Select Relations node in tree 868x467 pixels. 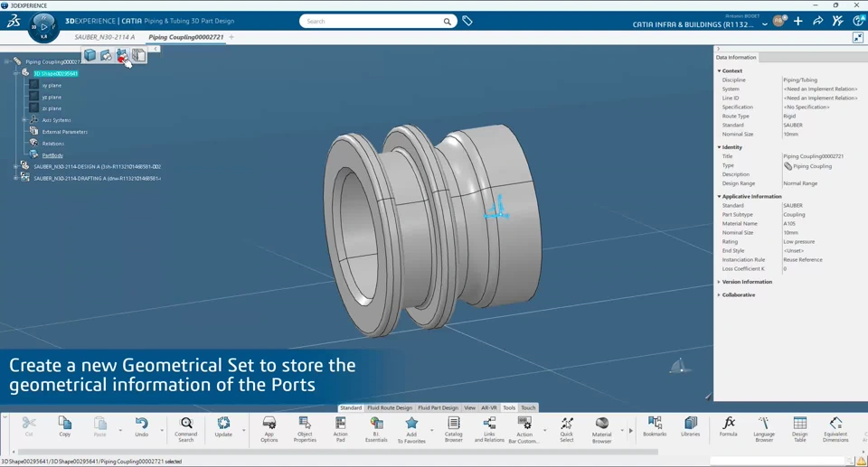(x=53, y=144)
